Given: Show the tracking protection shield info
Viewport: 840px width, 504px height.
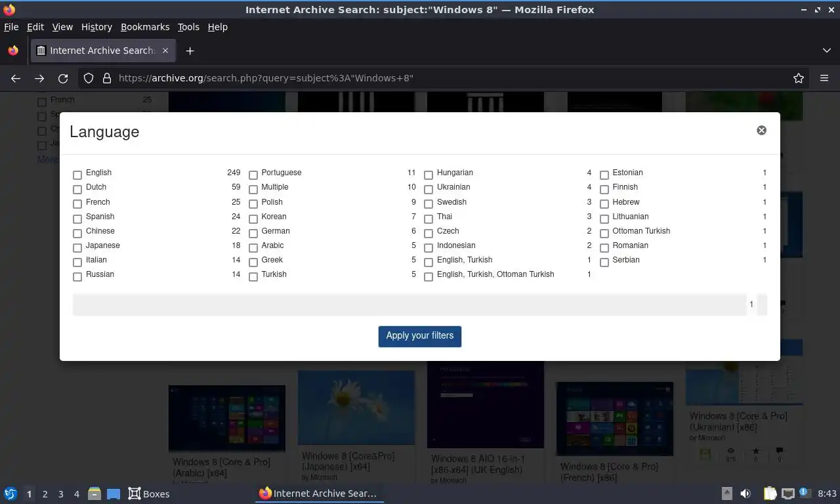Looking at the screenshot, I should [x=89, y=78].
